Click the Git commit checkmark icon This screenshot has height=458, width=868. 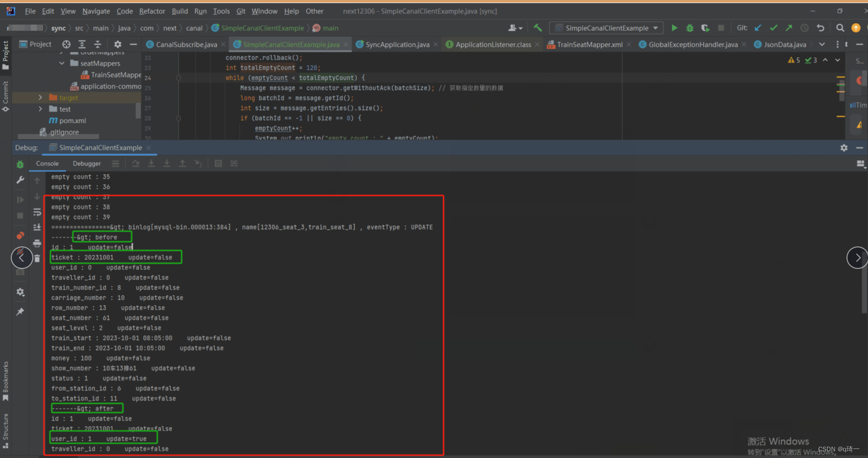coord(774,28)
